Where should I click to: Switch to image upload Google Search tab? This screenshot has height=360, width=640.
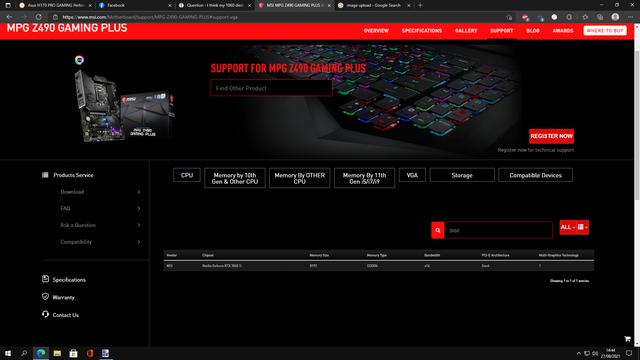374,5
